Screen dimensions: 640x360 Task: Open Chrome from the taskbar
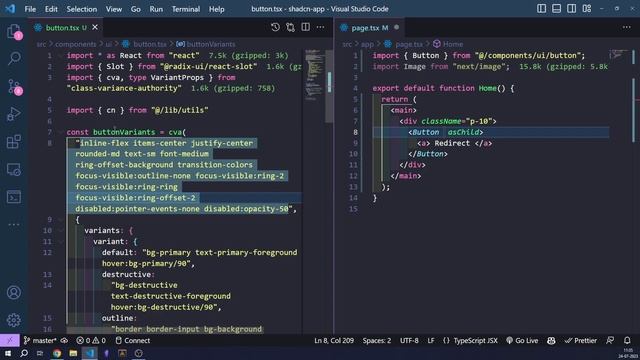pyautogui.click(x=57, y=353)
